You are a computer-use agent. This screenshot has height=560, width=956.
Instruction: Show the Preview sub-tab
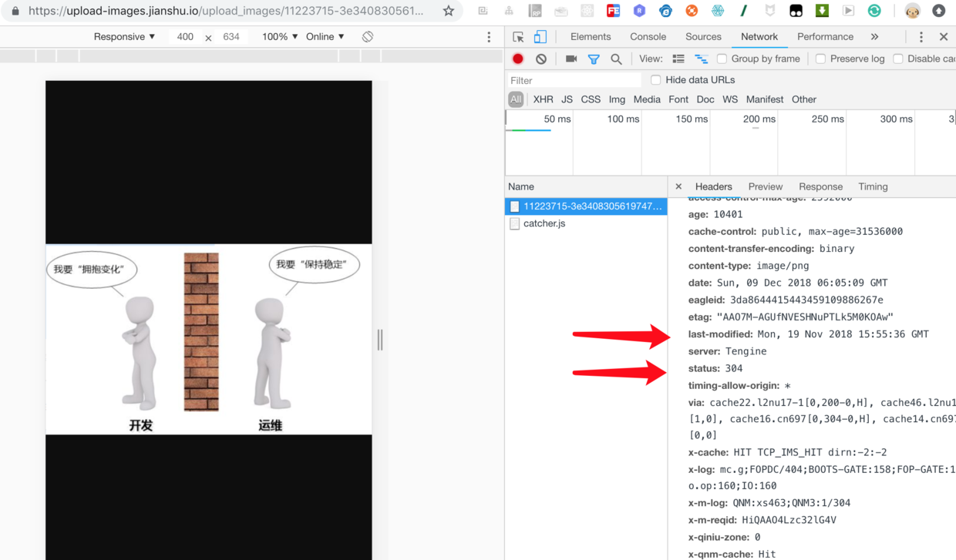(765, 186)
